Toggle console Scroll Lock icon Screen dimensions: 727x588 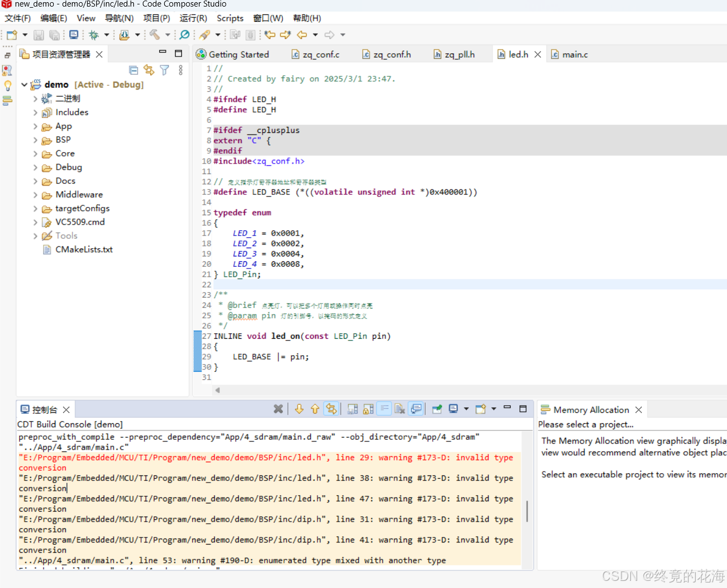click(x=368, y=409)
